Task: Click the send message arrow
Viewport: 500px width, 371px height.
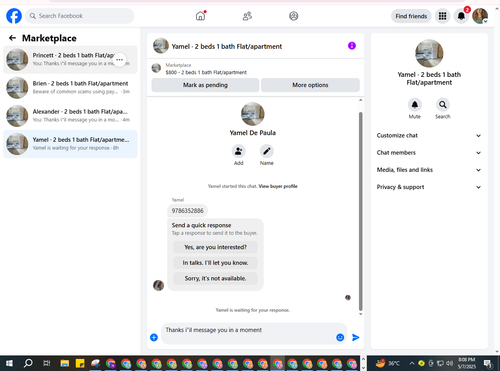Action: [356, 337]
